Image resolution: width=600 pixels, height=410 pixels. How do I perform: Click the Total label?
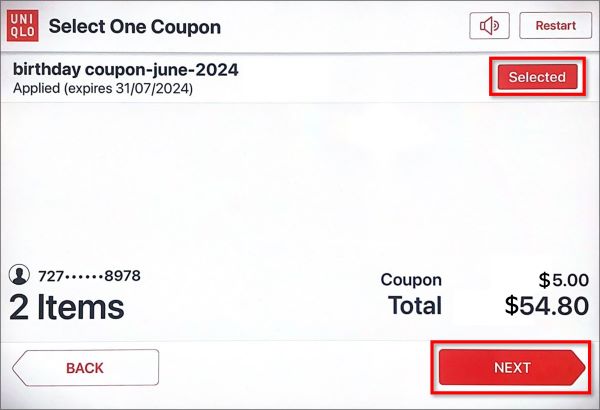tap(415, 305)
